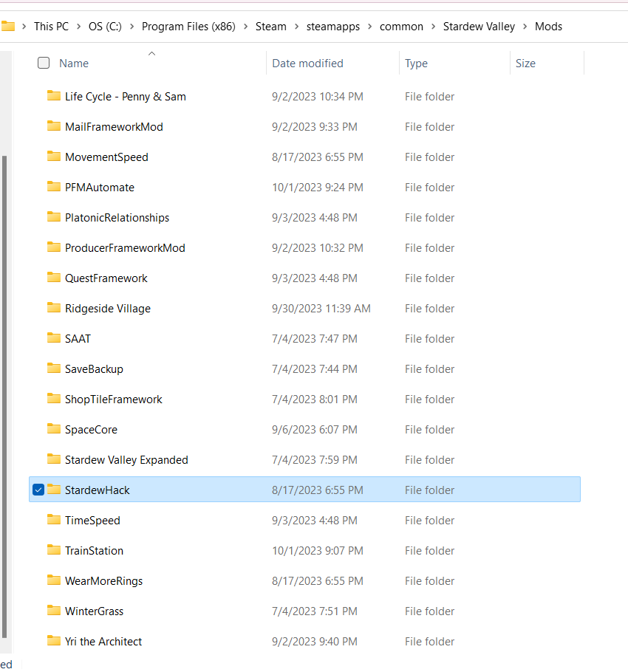Expand the chevron after Steam in the path
The image size is (628, 672).
(x=297, y=27)
